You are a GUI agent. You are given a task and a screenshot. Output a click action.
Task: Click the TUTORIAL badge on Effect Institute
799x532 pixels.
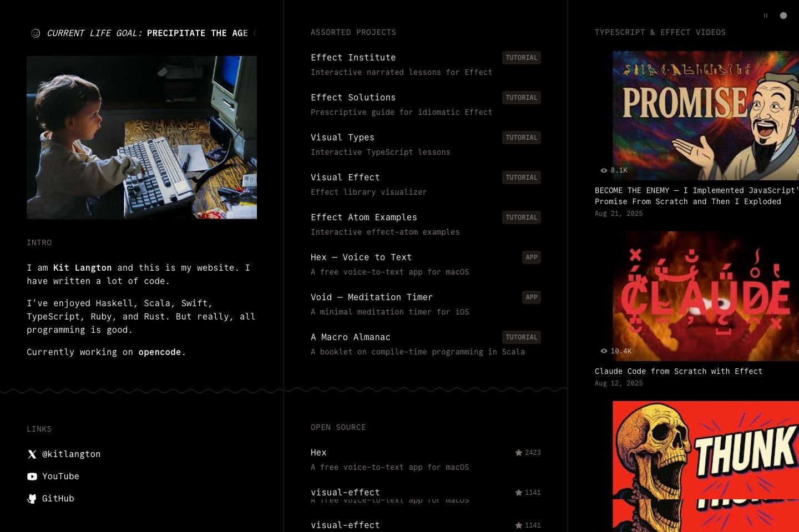pos(522,58)
